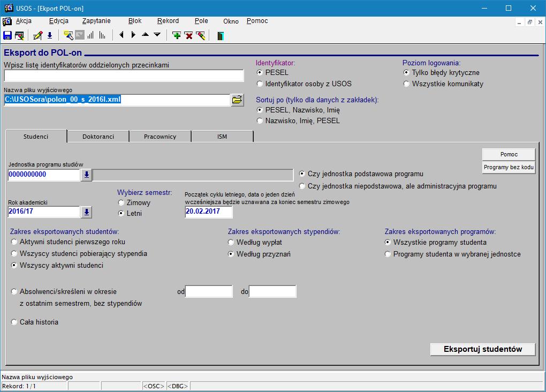Viewport: 546px width, 392px height.
Task: Choose stipends Według przyznań
Action: (231, 254)
